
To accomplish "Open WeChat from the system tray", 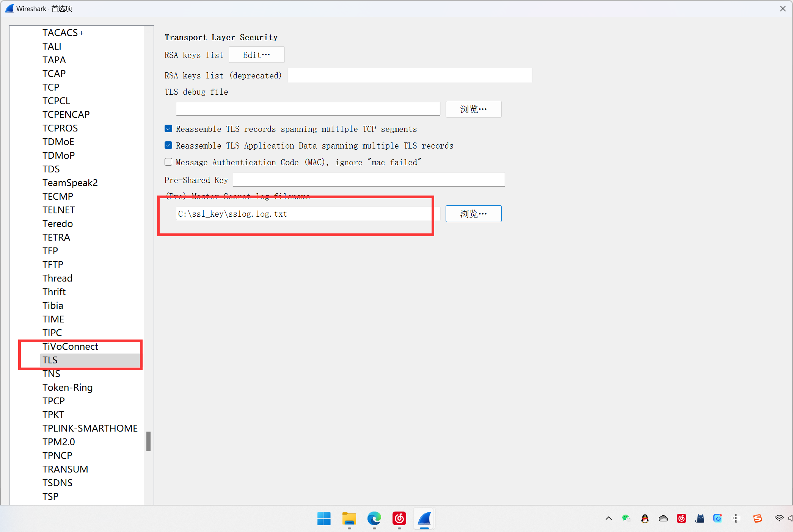I will pos(626,518).
